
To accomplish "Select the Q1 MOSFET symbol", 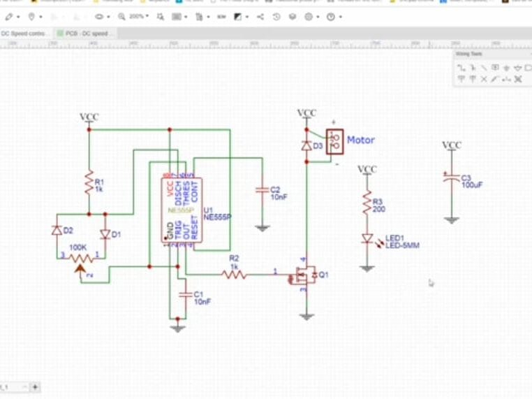I will (x=304, y=275).
